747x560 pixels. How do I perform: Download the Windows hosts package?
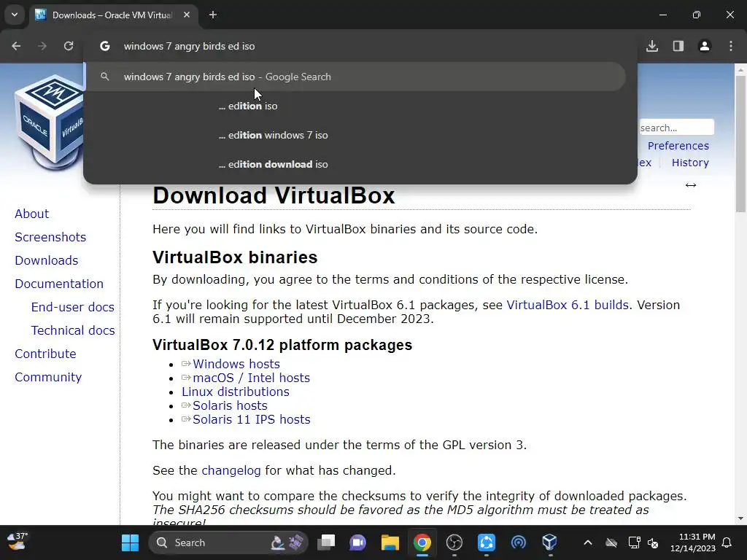[236, 364]
